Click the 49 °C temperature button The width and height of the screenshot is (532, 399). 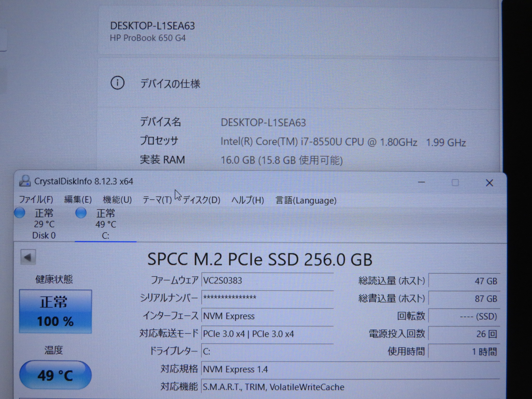(55, 375)
